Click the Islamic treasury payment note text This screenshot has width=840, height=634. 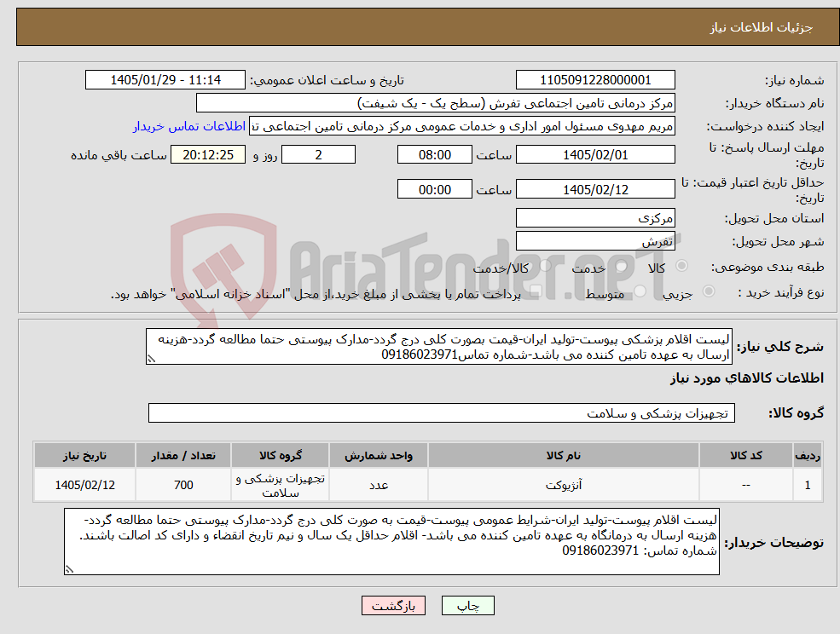[316, 295]
